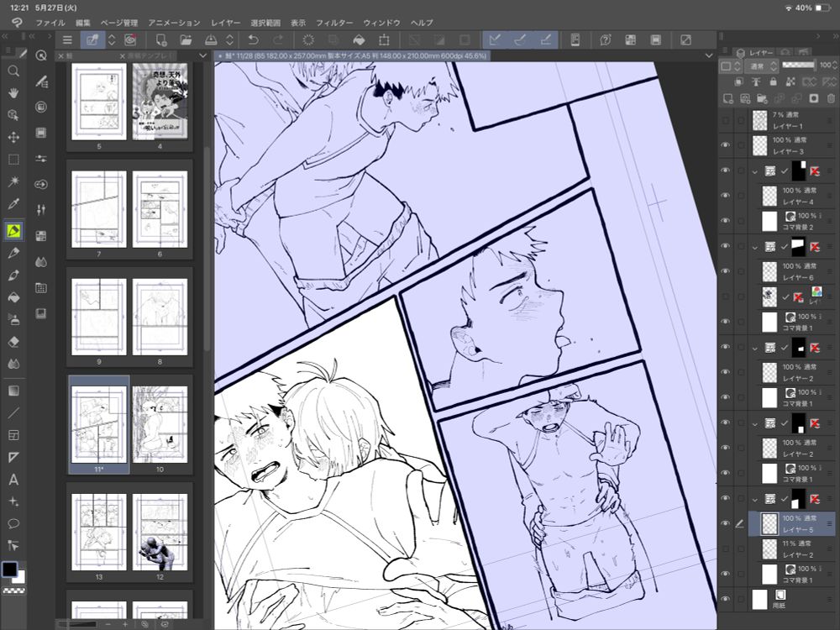
Task: Switch to the レイヤー palette tab
Action: (x=755, y=52)
